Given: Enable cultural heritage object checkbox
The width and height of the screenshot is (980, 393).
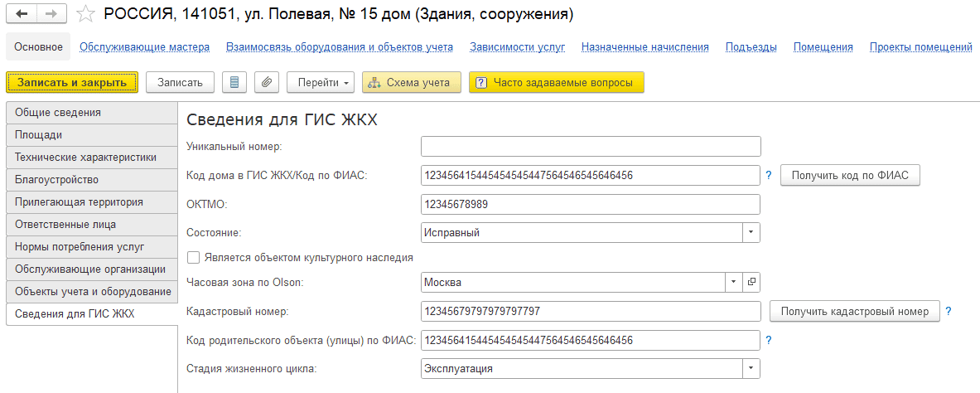Looking at the screenshot, I should point(194,258).
